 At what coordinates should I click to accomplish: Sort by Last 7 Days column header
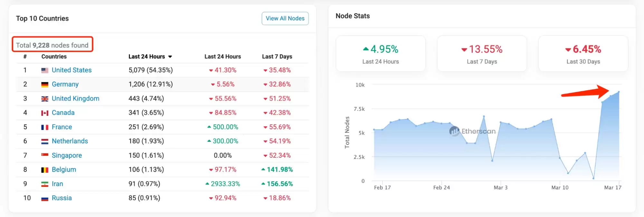pos(277,56)
